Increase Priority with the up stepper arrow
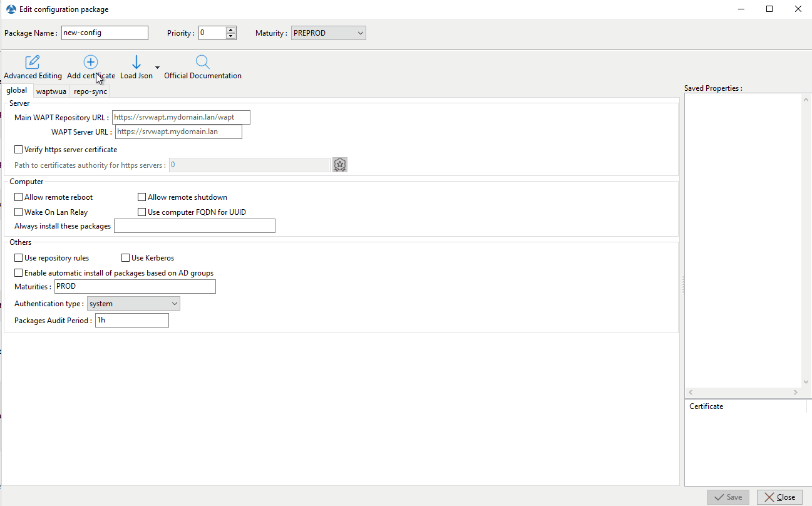This screenshot has width=812, height=506. pyautogui.click(x=231, y=30)
